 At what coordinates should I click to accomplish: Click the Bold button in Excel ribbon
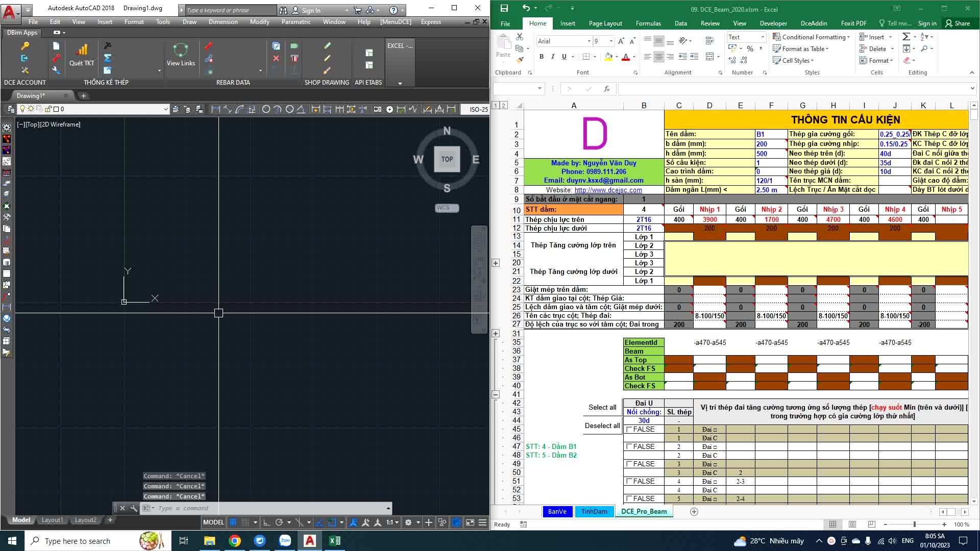(x=542, y=57)
